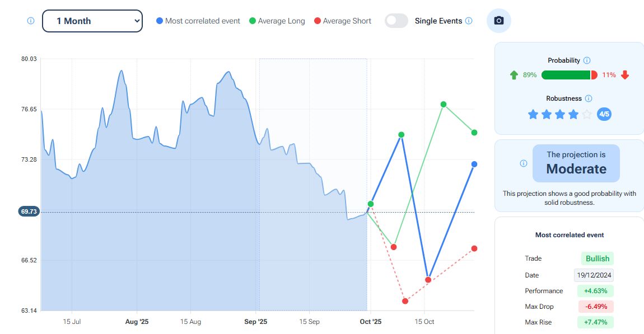
Task: Click the Moderate projection badge
Action: click(x=576, y=163)
